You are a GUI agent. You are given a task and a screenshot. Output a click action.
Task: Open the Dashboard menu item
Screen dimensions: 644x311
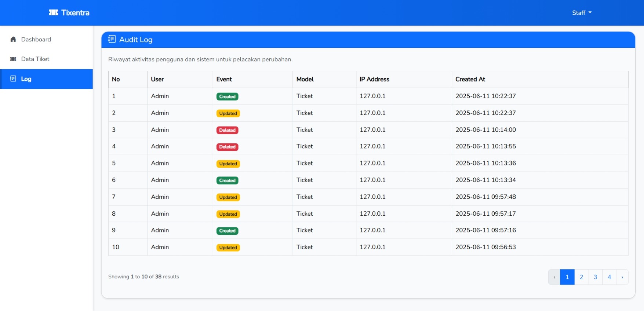tap(36, 39)
